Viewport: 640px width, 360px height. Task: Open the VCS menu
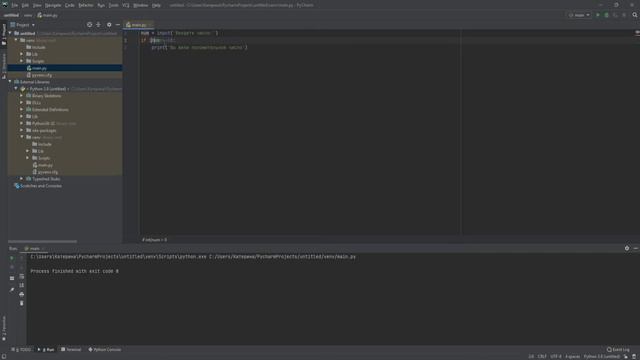pyautogui.click(x=126, y=5)
